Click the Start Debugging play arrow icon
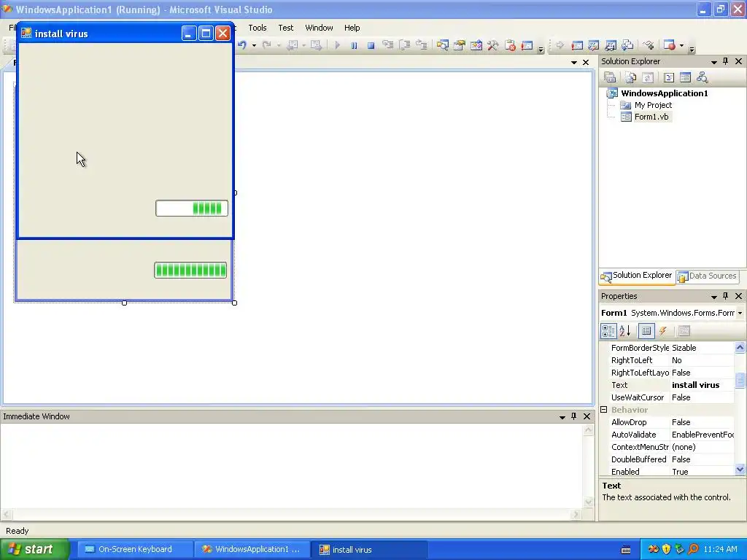This screenshot has height=560, width=747. 337,45
